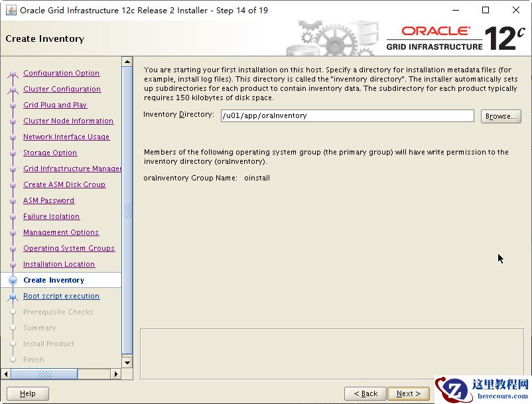
Task: Close the installer window
Action: [x=515, y=10]
